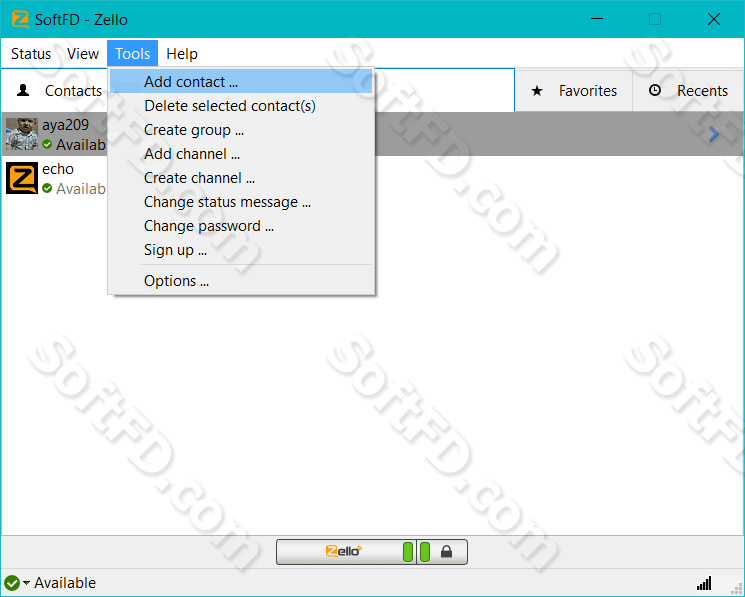The height and width of the screenshot is (597, 745).
Task: Choose Create group menu entry
Action: pyautogui.click(x=241, y=130)
